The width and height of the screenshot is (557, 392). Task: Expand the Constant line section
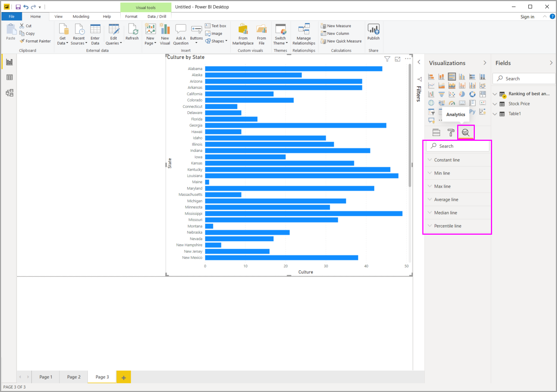458,160
